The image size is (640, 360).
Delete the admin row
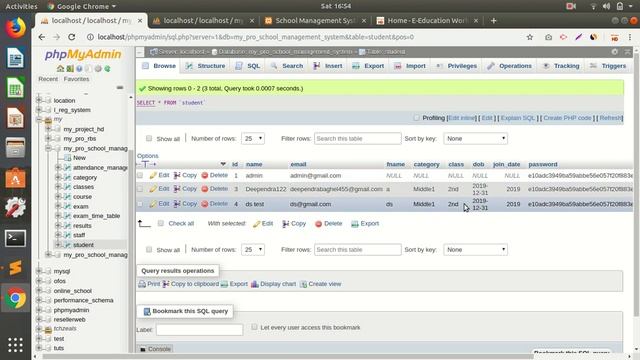tap(214, 176)
